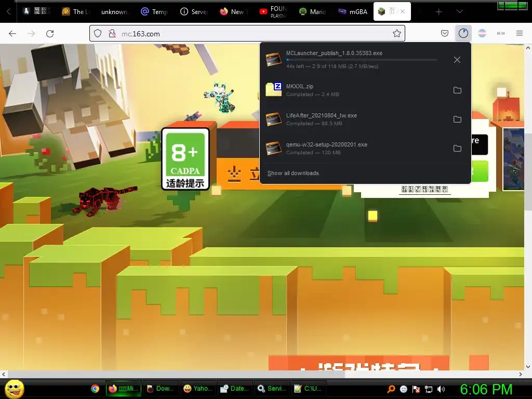Show MKXXL.zip in its folder

457,90
